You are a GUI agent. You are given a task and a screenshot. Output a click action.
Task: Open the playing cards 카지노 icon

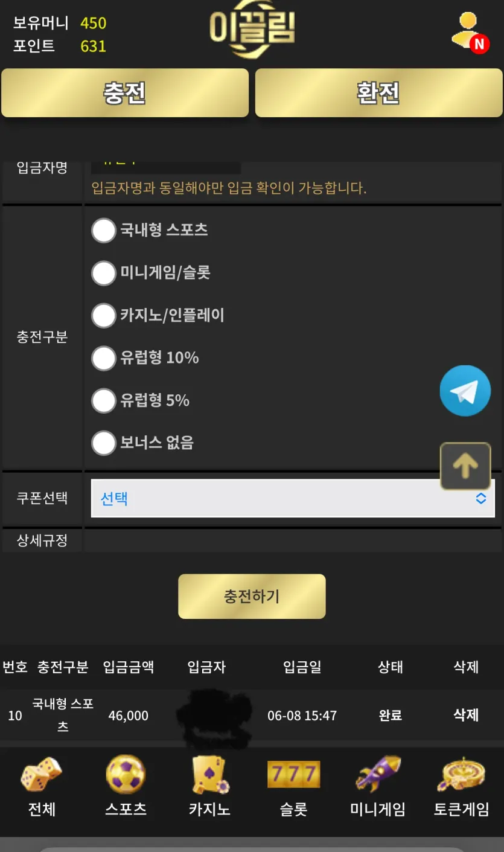209,775
